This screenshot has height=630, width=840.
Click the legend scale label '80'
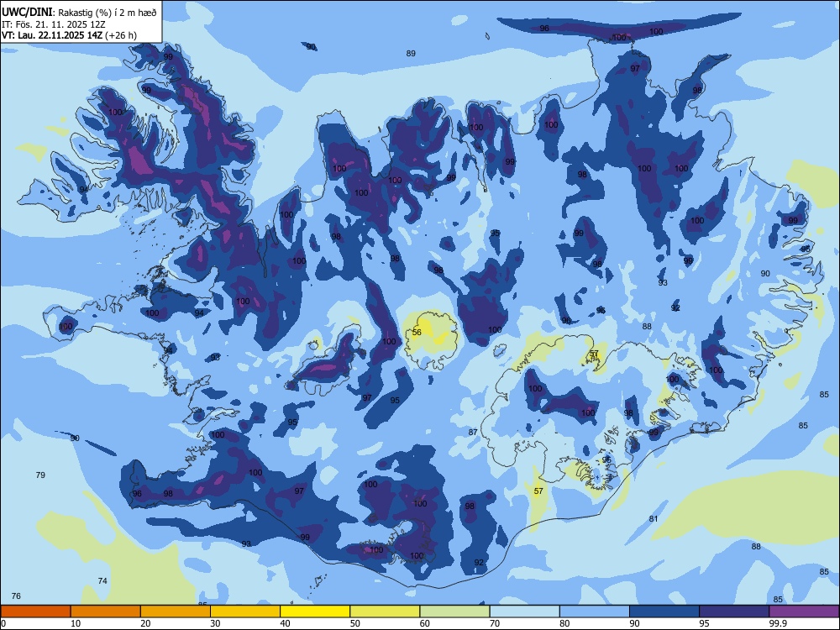564,623
